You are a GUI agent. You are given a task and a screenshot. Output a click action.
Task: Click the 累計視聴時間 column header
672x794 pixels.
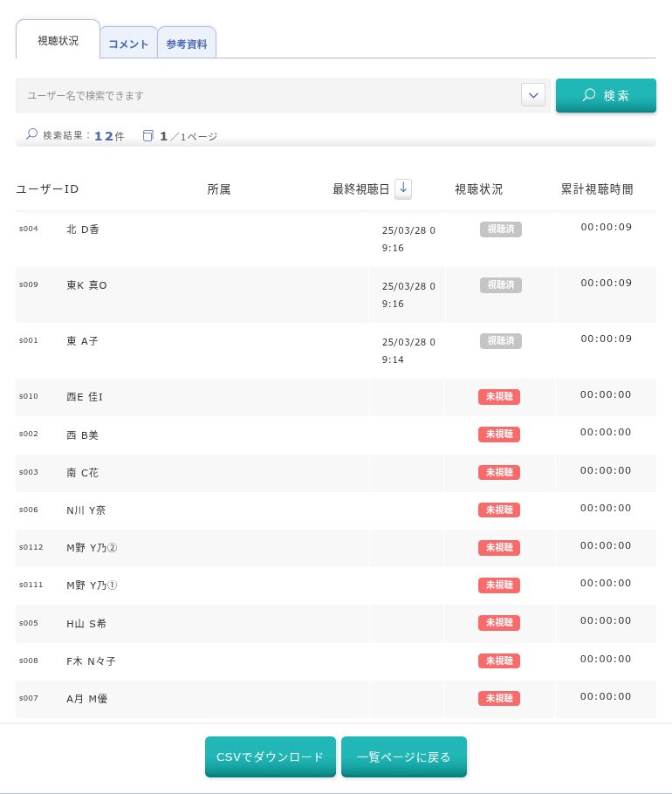597,189
